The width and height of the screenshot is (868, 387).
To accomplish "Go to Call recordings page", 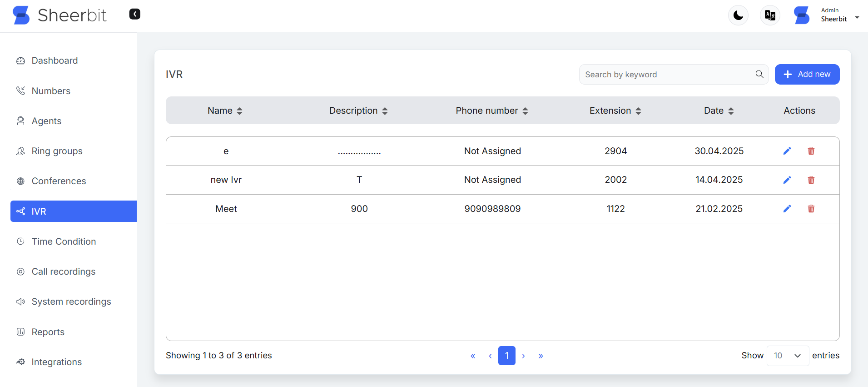I will point(63,271).
